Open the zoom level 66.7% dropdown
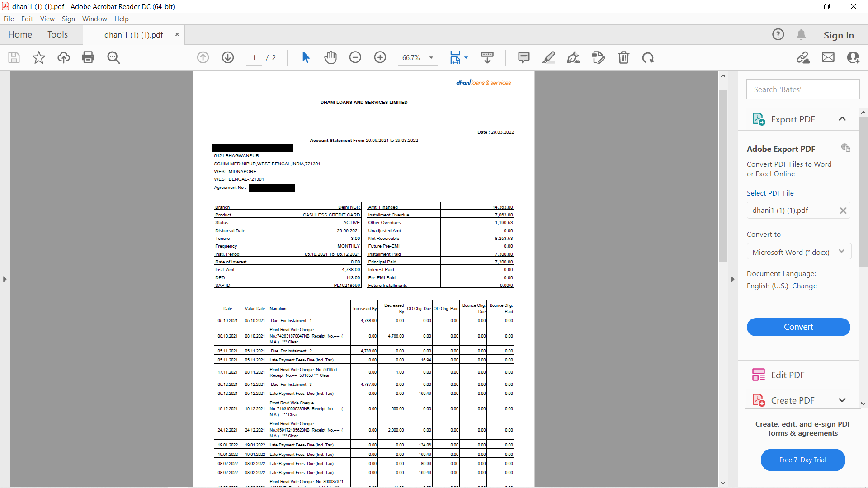This screenshot has width=868, height=488. pos(431,58)
